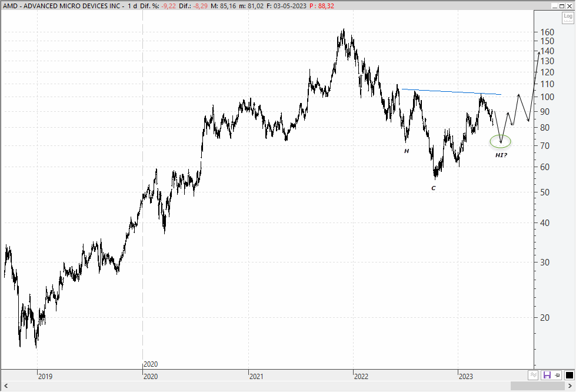Viewport: 576px width, 392px height.
Task: Click the 2019 year label on time axis
Action: (45, 376)
